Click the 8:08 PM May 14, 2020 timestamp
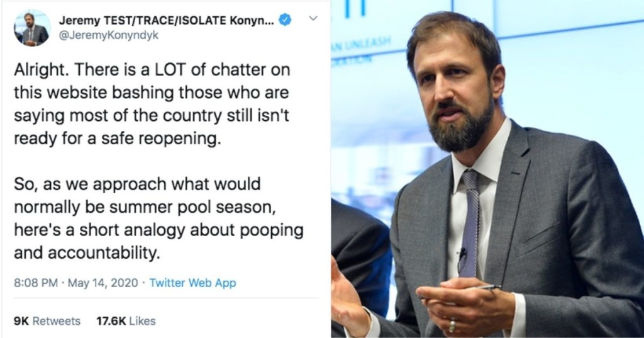The image size is (644, 338). tap(77, 283)
